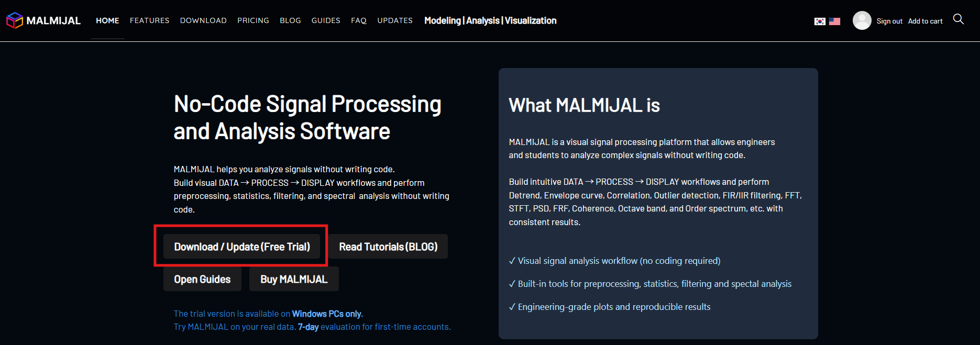The width and height of the screenshot is (980, 345).
Task: Open the FAQ menu item
Action: 359,20
